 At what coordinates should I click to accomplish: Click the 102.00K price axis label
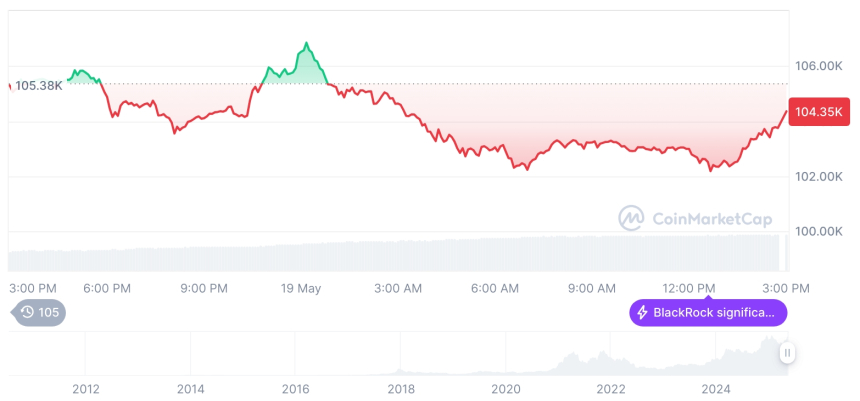click(x=818, y=176)
